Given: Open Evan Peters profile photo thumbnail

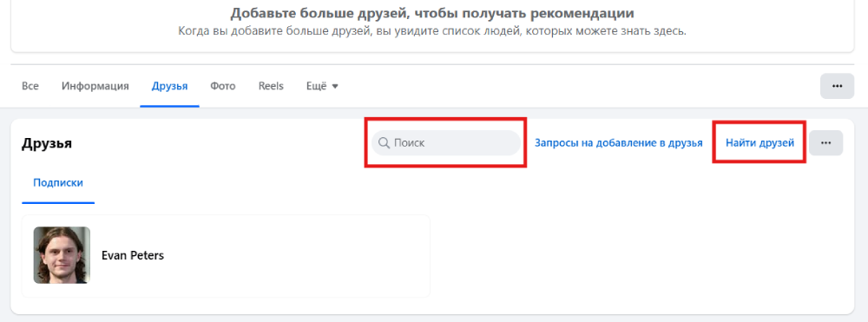Looking at the screenshot, I should (x=62, y=255).
